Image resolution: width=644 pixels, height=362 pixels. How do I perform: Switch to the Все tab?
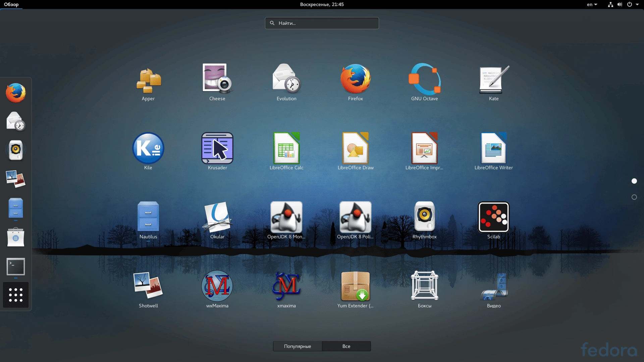[346, 346]
